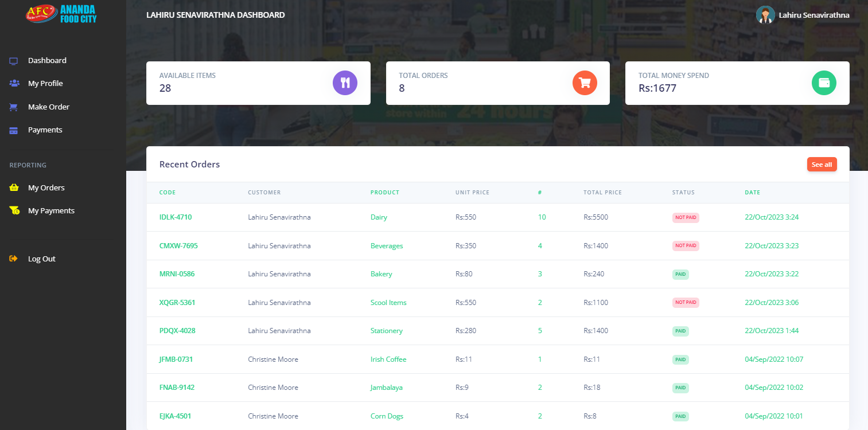Click the Log Out arrow icon
Viewport: 868px width, 430px height.
pos(14,258)
